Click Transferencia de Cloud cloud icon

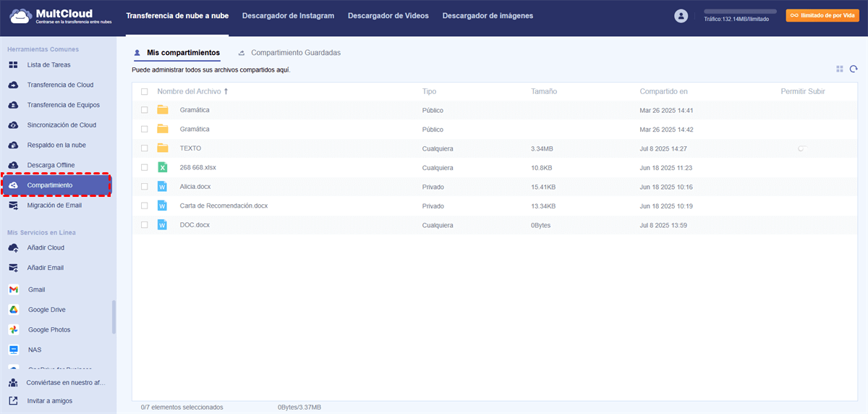pyautogui.click(x=13, y=85)
